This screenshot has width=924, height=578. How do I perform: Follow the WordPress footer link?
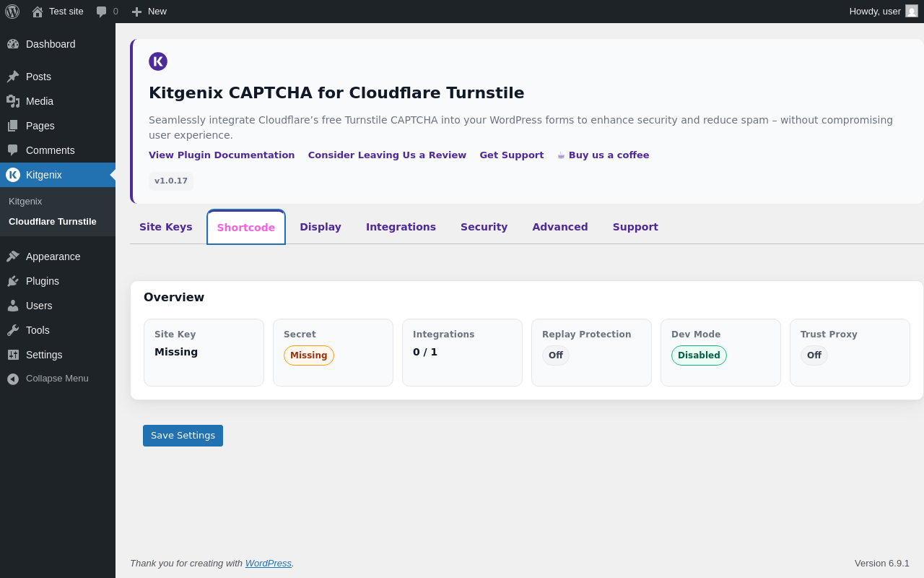pos(268,564)
